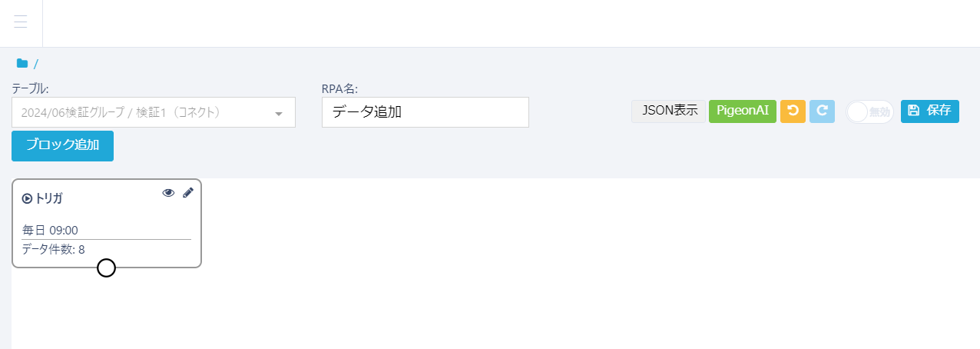This screenshot has height=349, width=980.
Task: Click the trigger block output connector circle
Action: (107, 268)
